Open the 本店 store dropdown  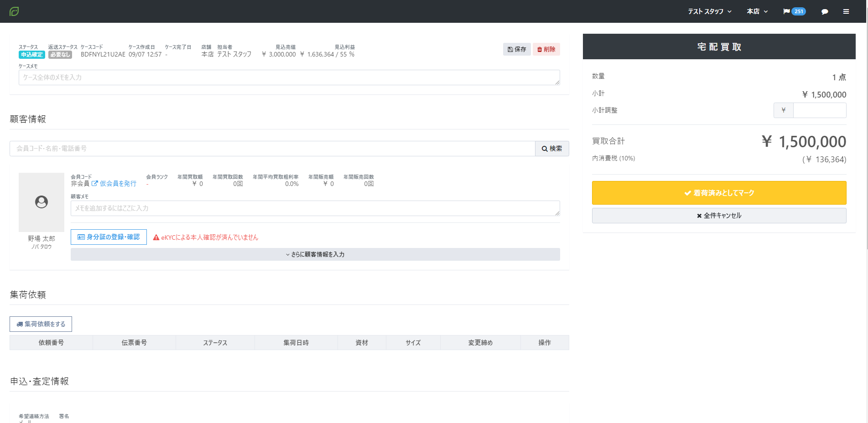click(x=757, y=11)
